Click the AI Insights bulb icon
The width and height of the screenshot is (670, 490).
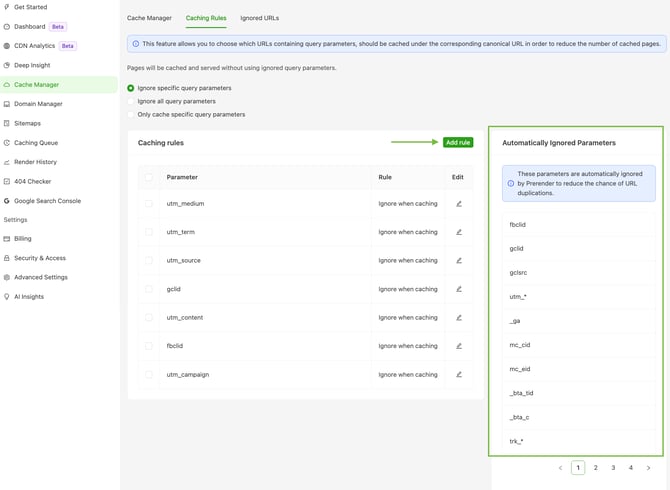pos(6,296)
